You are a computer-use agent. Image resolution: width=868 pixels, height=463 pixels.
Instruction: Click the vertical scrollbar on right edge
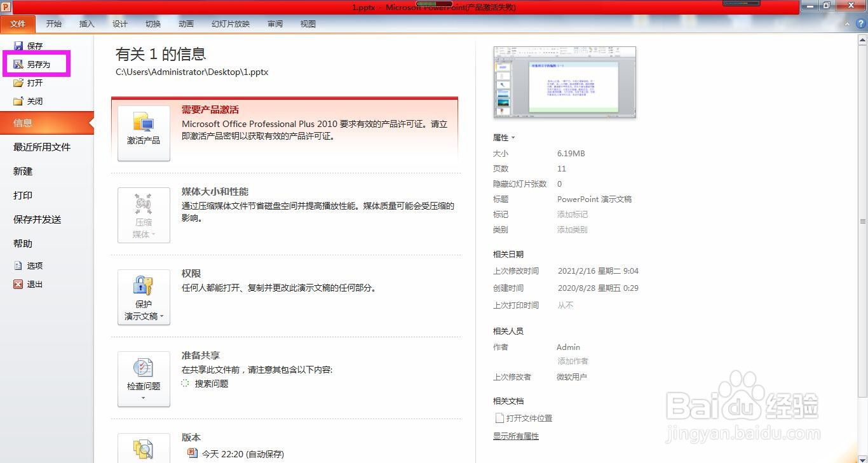863,222
